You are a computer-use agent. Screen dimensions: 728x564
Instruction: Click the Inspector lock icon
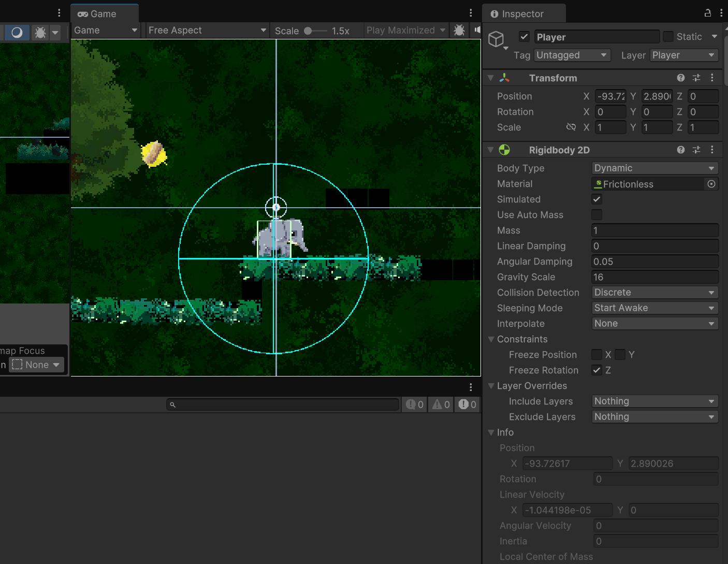(707, 13)
